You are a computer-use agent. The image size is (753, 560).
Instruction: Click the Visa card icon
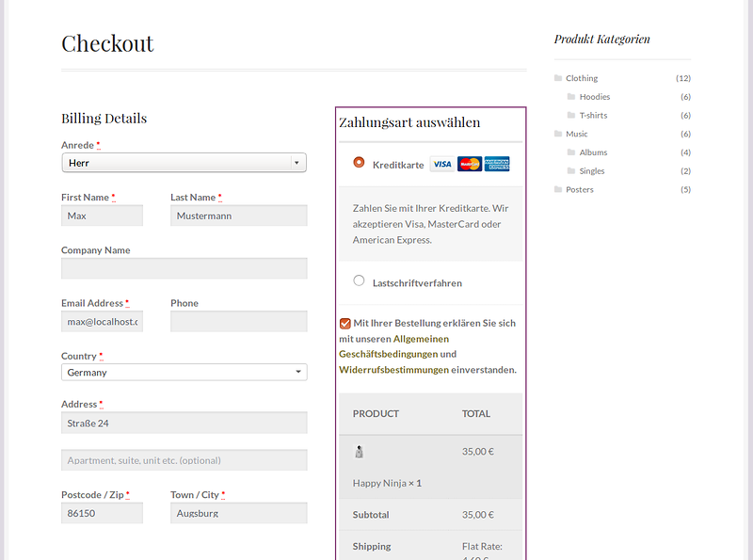441,164
